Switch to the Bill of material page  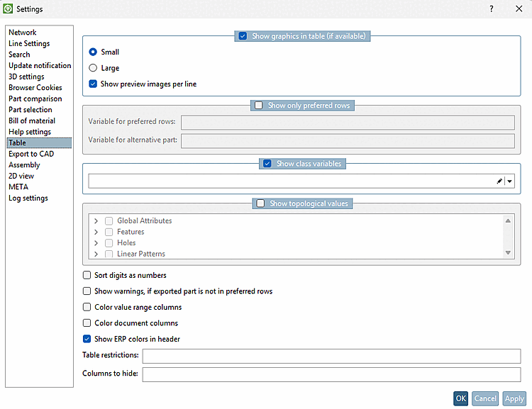pyautogui.click(x=32, y=121)
